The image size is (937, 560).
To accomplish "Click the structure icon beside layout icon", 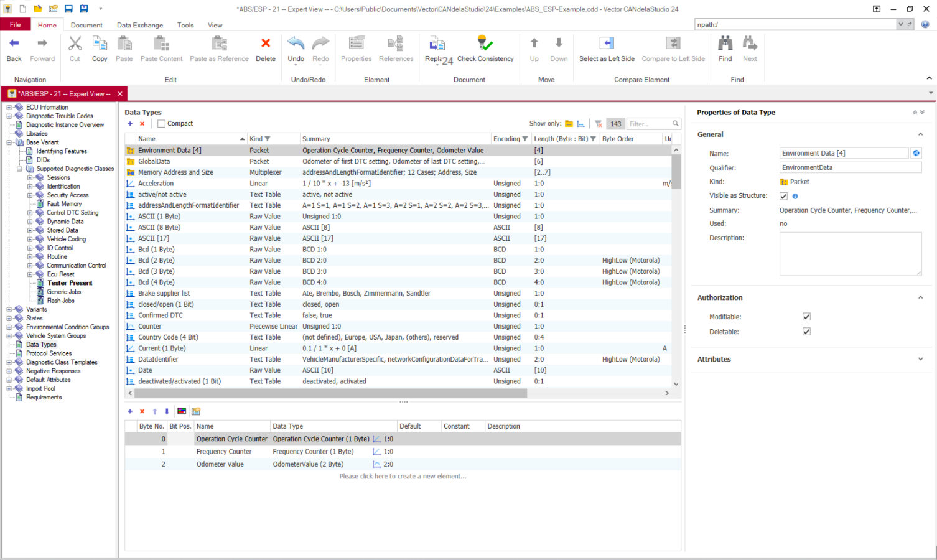I will (x=196, y=411).
